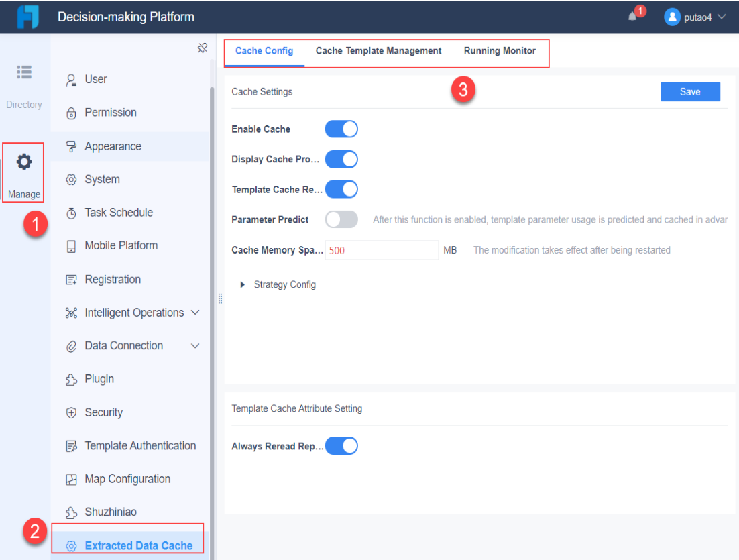The width and height of the screenshot is (739, 560).
Task: Open Cache Template Management tab
Action: coord(378,50)
